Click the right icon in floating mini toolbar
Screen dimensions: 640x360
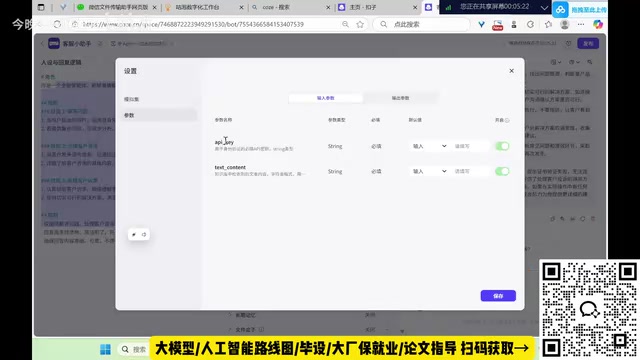point(144,235)
